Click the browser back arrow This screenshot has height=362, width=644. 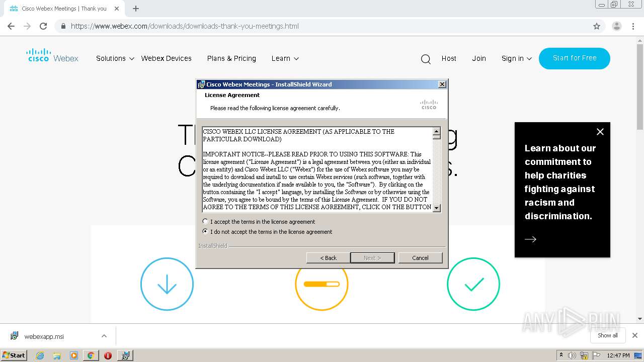(11, 26)
